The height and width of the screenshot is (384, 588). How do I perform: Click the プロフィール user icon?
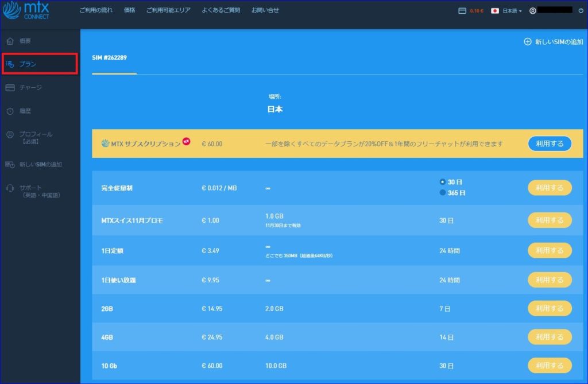pos(10,134)
